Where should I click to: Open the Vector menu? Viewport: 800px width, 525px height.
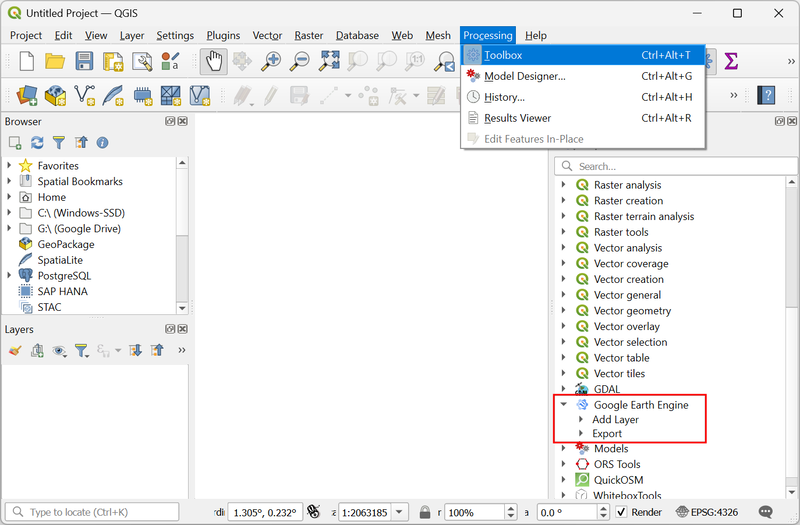[267, 35]
